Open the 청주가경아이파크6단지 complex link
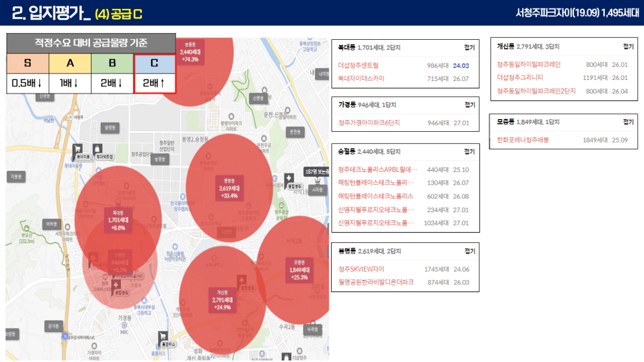The image size is (644, 362). click(369, 123)
